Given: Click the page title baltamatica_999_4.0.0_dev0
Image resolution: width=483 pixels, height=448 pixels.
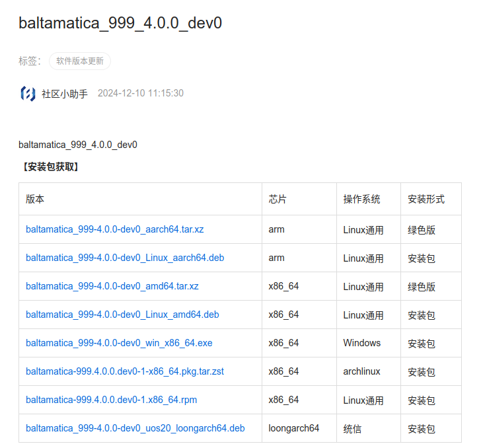Looking at the screenshot, I should 120,23.
